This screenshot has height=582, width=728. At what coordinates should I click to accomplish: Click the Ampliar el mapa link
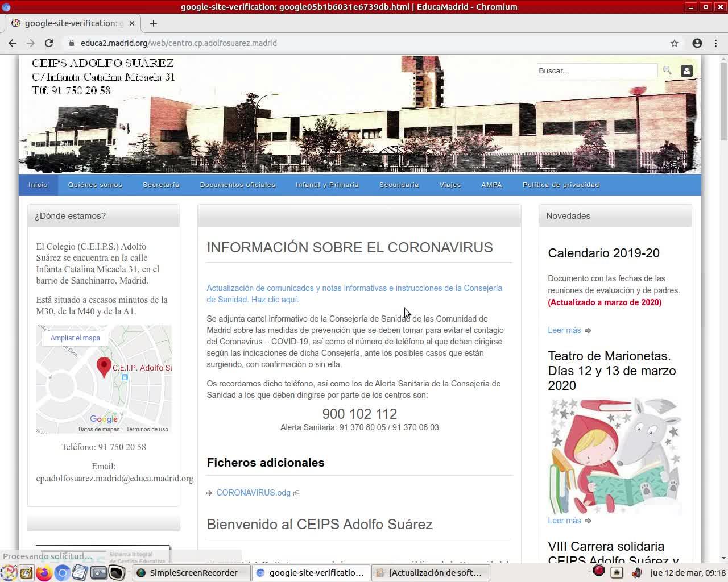click(x=75, y=338)
